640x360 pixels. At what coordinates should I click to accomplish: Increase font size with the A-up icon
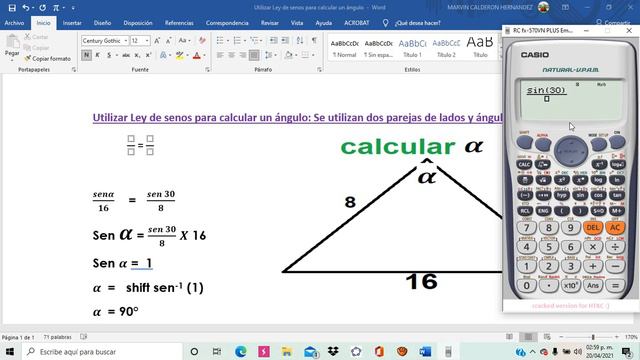pos(157,40)
